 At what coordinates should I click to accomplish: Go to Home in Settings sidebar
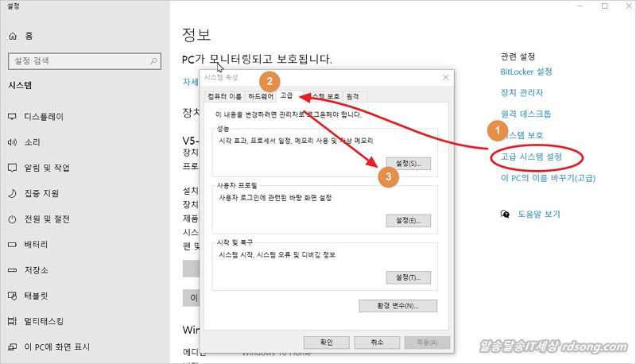[x=21, y=36]
